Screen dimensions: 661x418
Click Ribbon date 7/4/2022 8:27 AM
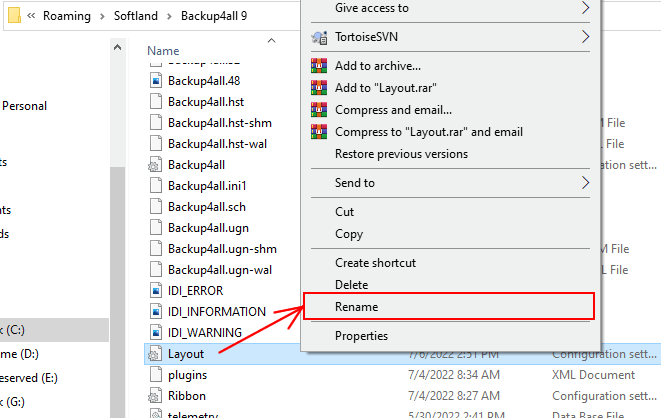click(x=454, y=396)
